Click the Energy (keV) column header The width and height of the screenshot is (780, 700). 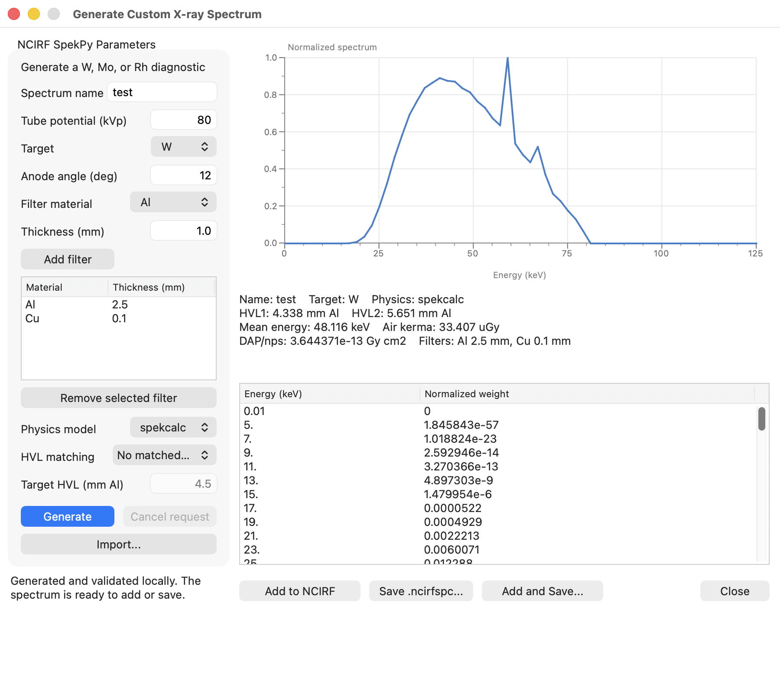pos(329,394)
